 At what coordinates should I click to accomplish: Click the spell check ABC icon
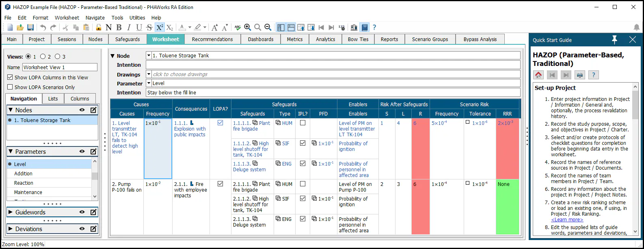238,27
